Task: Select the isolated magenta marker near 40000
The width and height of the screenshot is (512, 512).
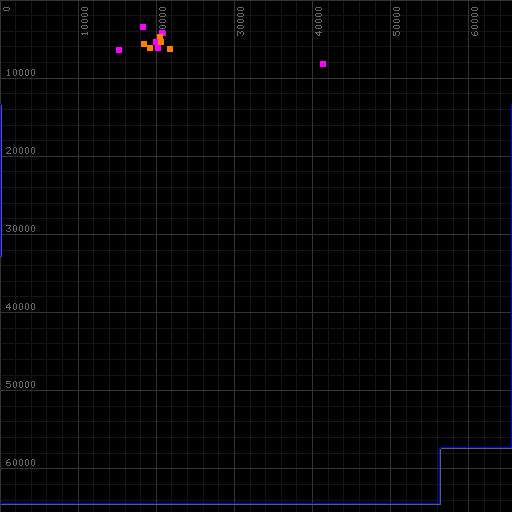Action: click(x=323, y=64)
